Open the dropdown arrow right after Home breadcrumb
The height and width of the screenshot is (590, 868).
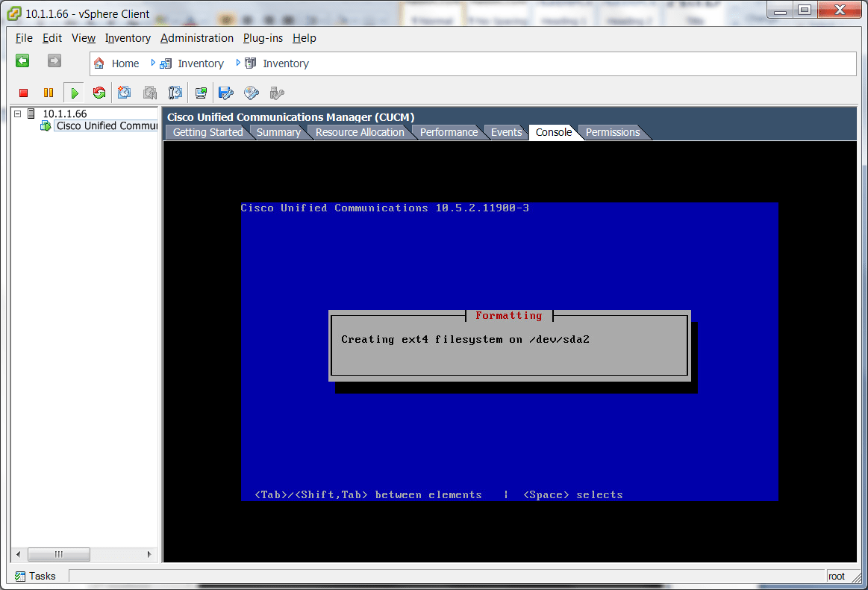click(153, 63)
